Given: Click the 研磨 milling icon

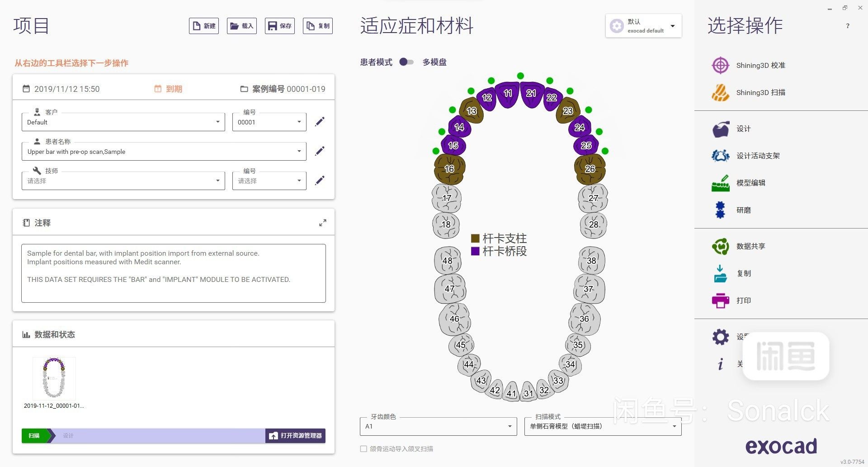Looking at the screenshot, I should [x=720, y=210].
